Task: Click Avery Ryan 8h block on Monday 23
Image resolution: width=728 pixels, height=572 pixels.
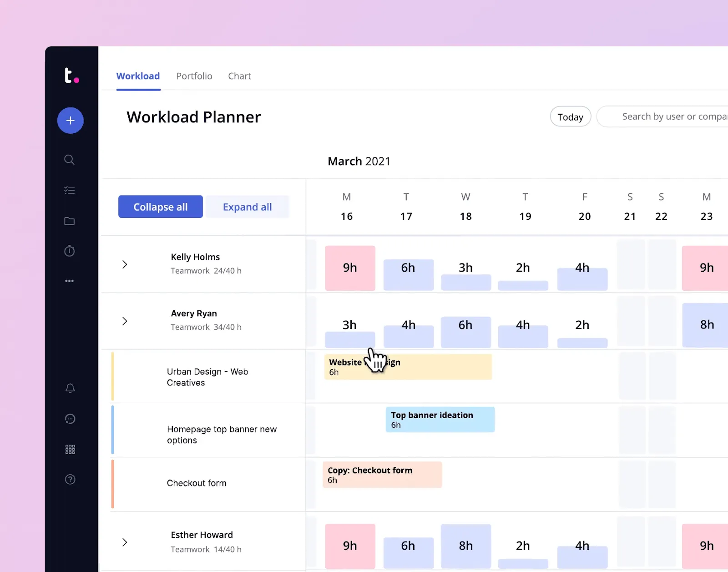Action: (705, 325)
